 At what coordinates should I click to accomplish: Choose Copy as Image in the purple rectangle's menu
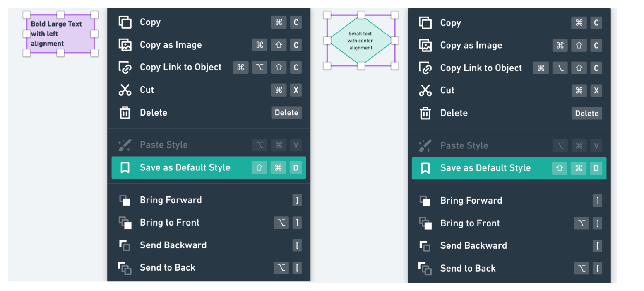209,45
